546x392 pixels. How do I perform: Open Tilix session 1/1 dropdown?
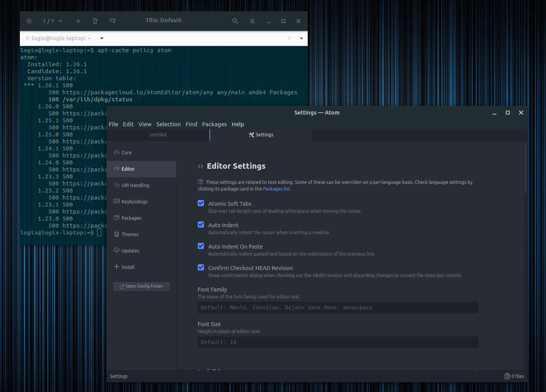click(52, 21)
